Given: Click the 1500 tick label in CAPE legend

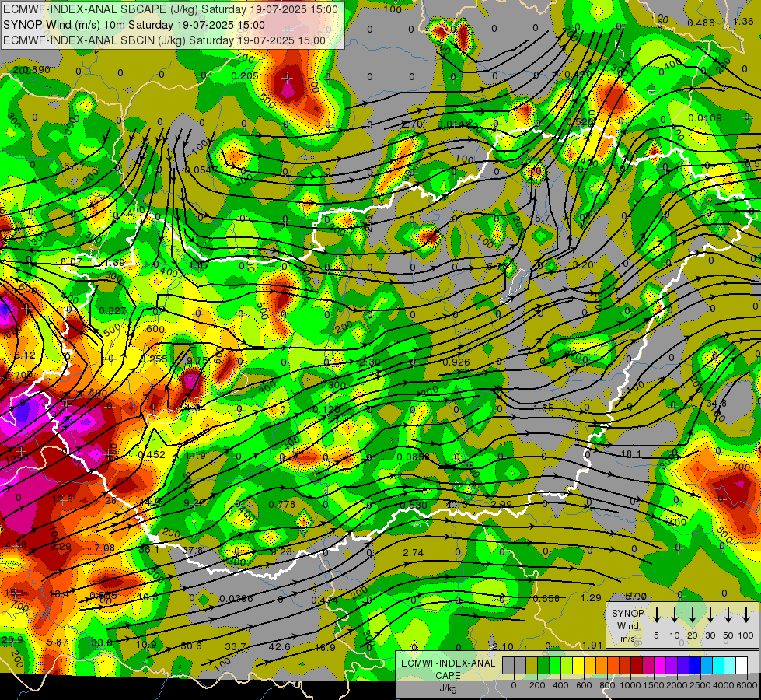Looking at the screenshot, I should tap(654, 685).
